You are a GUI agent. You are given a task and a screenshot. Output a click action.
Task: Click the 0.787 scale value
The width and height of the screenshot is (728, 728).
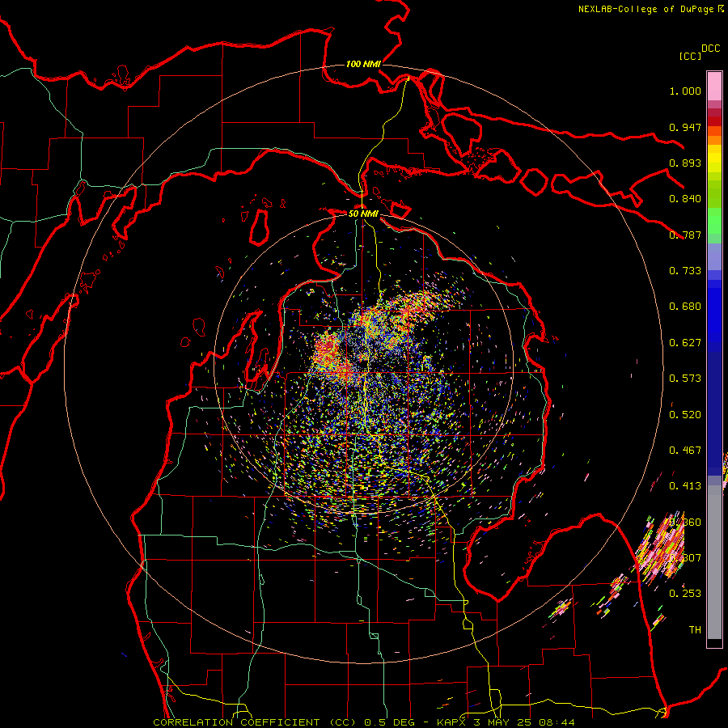click(685, 235)
